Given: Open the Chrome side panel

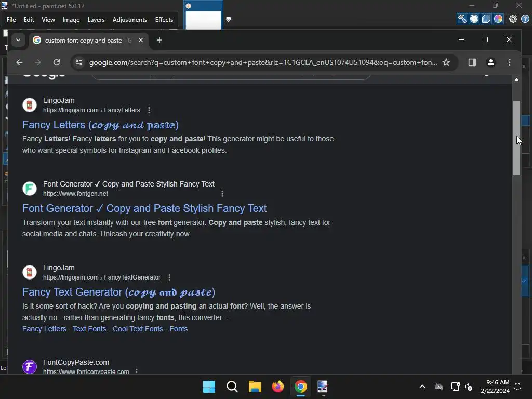Looking at the screenshot, I should (472, 62).
